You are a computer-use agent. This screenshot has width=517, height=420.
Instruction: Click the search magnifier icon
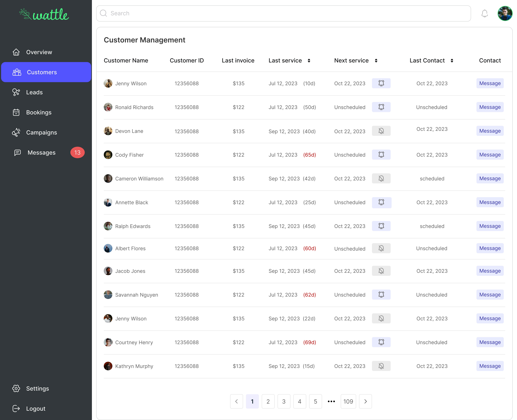103,13
